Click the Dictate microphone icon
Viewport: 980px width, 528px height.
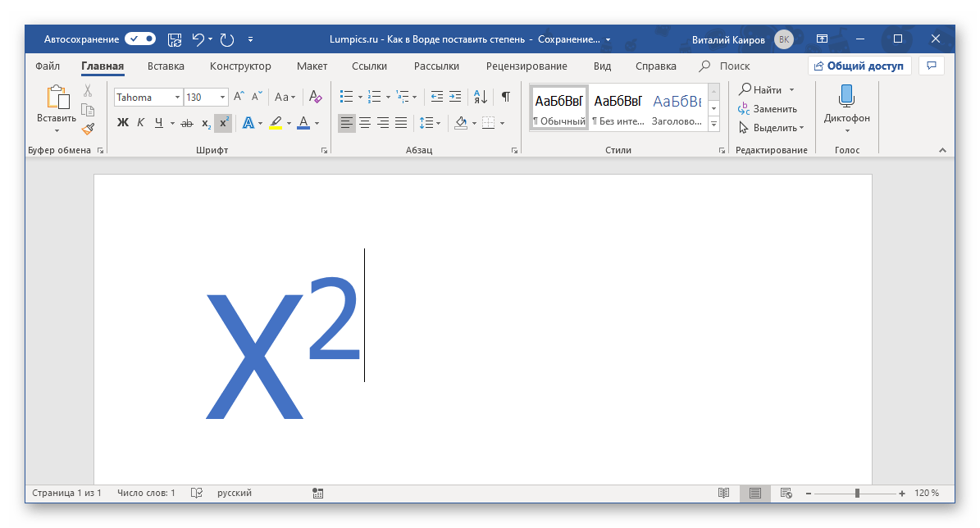click(x=846, y=97)
